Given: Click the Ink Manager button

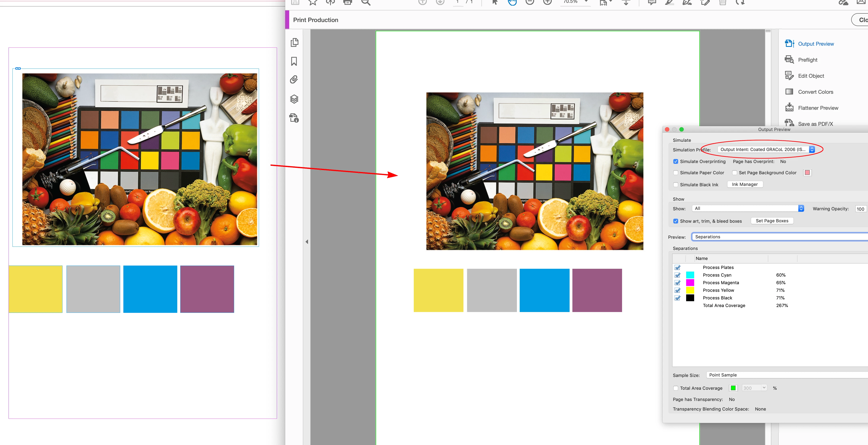Looking at the screenshot, I should click(745, 184).
